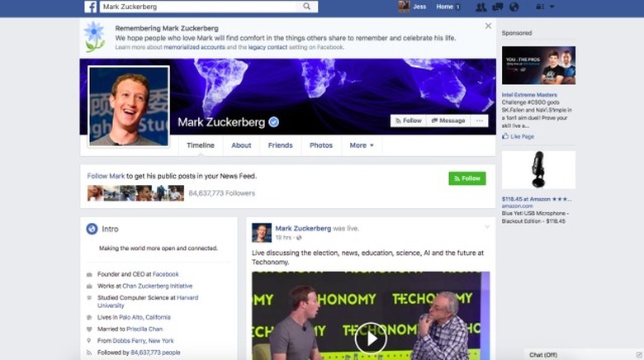Switch to the About tab
644x360 pixels.
[241, 145]
